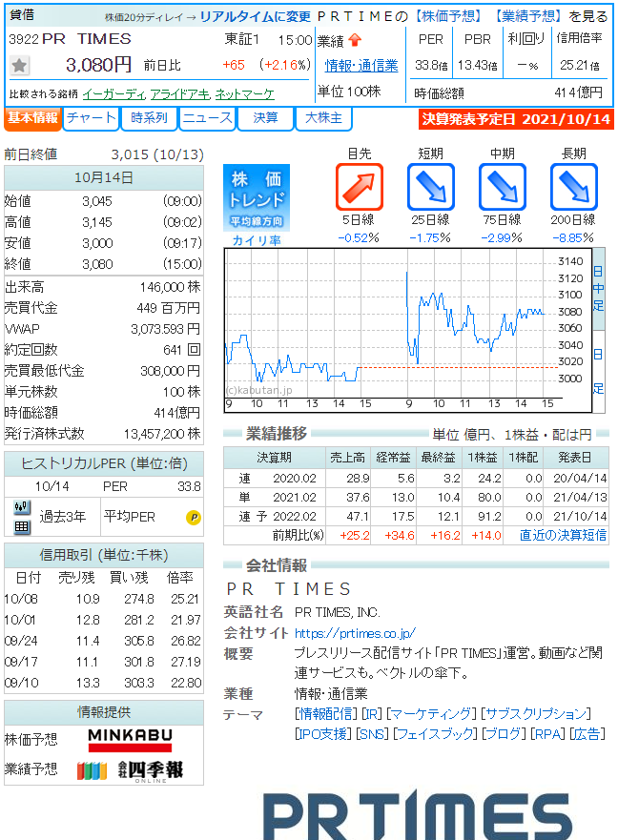
Task: Click リアルタイムに変更 link
Action: pos(256,16)
